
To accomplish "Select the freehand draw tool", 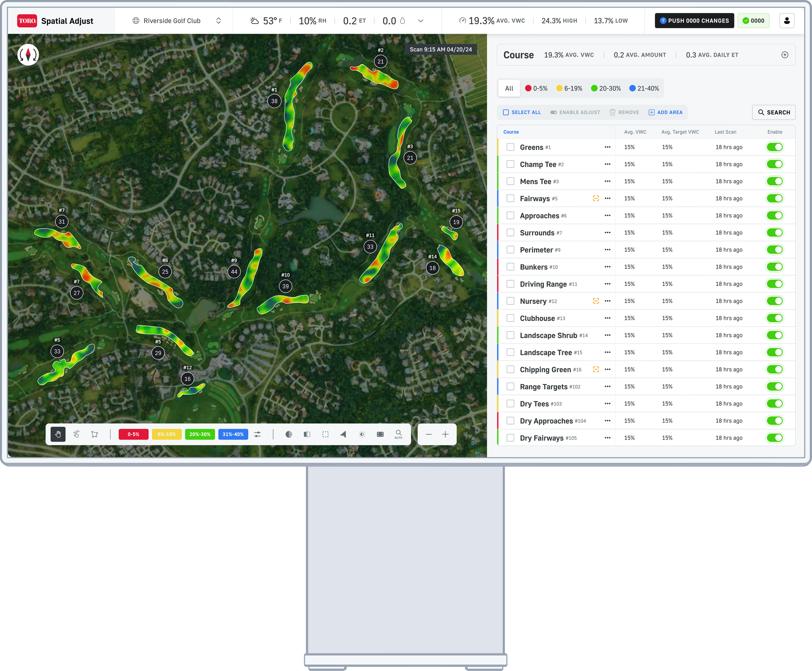I will [76, 435].
